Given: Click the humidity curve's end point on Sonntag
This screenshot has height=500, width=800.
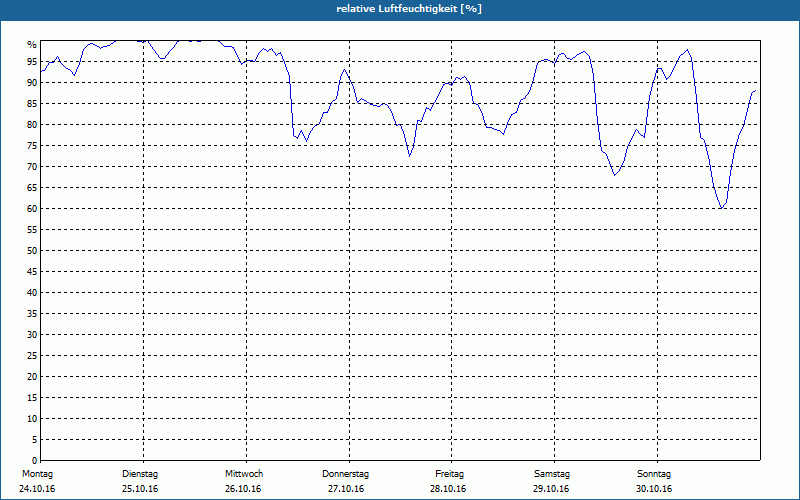Looking at the screenshot, I should [x=755, y=90].
